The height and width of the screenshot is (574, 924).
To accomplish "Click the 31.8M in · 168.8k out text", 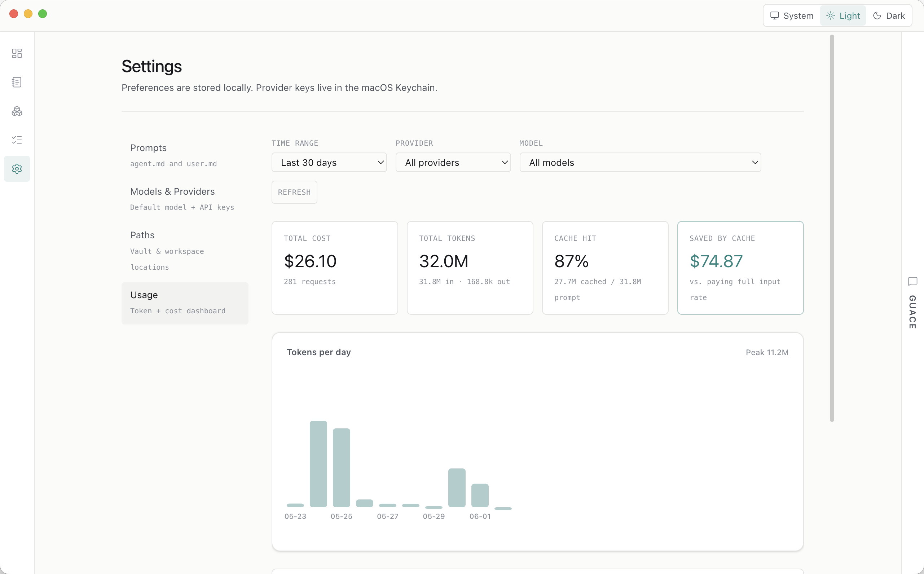I will [x=464, y=282].
